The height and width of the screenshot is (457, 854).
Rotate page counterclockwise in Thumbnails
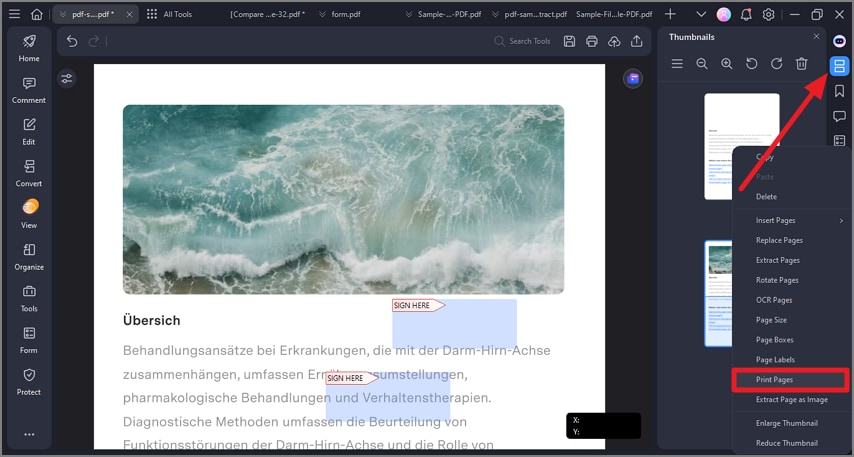pos(752,64)
